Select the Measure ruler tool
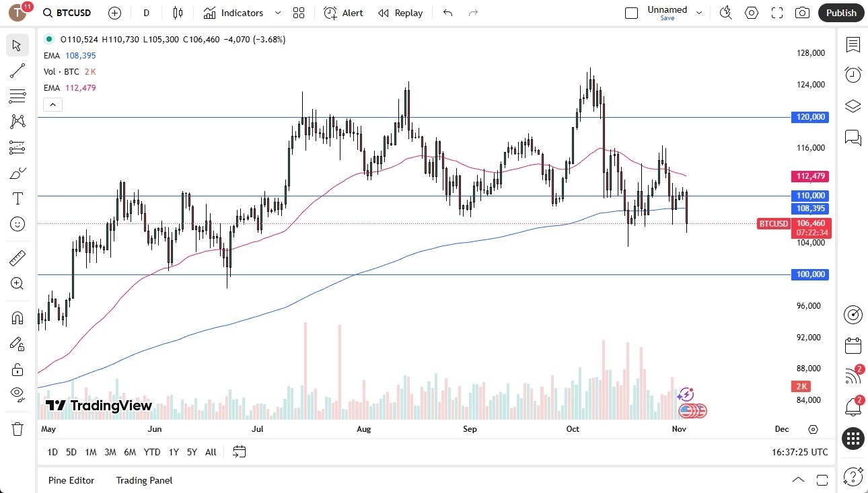Viewport: 868px width, 493px height. [17, 258]
